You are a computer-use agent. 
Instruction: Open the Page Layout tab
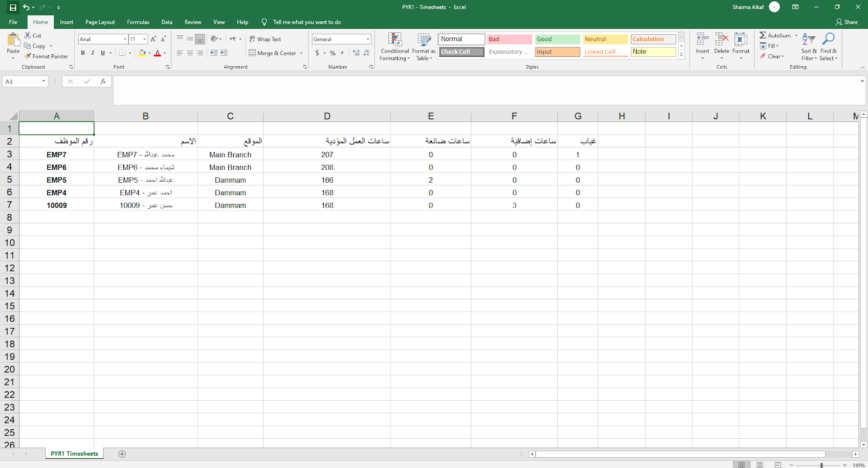point(100,22)
